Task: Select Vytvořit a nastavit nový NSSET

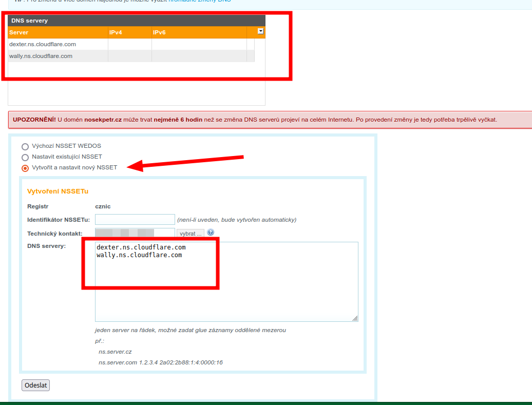Action: coord(25,168)
